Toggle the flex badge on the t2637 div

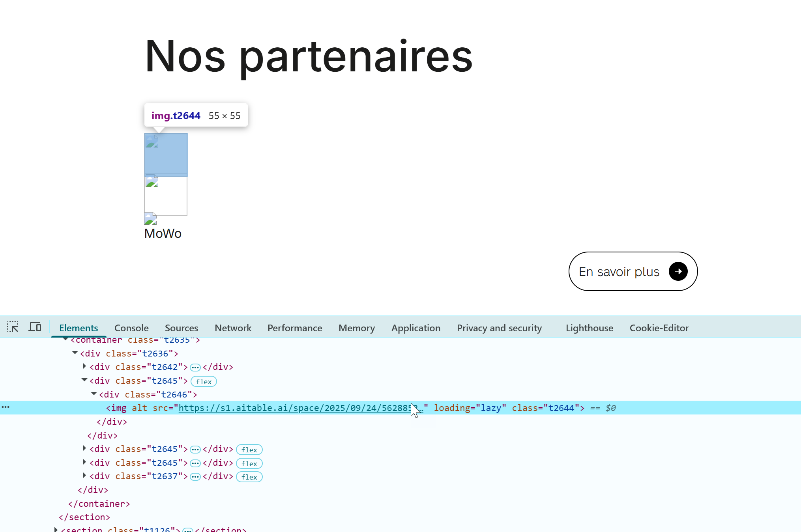coord(249,477)
